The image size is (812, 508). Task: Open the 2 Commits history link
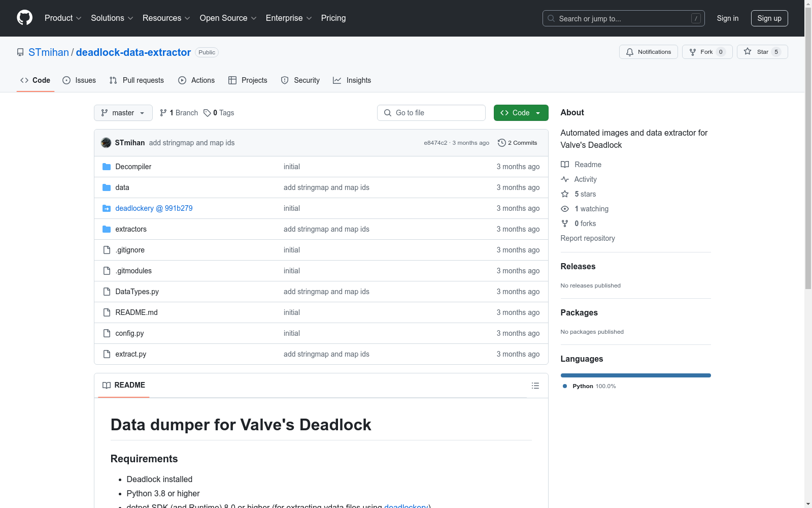[x=518, y=143]
